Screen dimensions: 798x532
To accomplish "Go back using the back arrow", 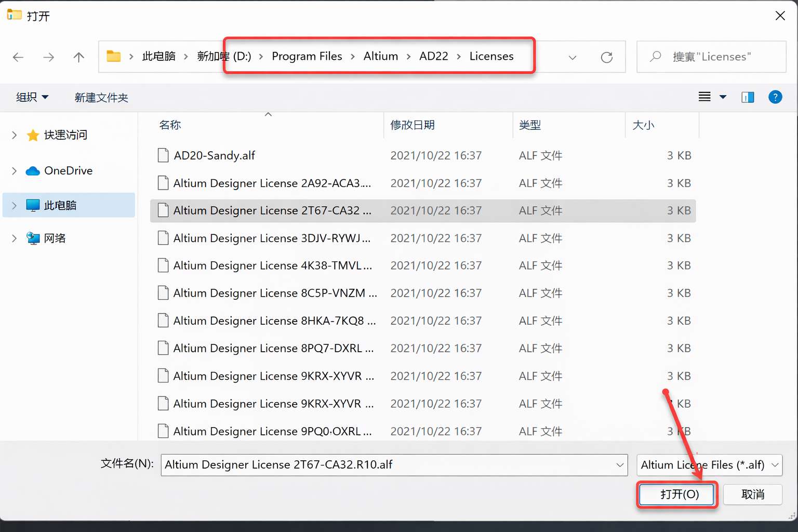I will pyautogui.click(x=18, y=57).
